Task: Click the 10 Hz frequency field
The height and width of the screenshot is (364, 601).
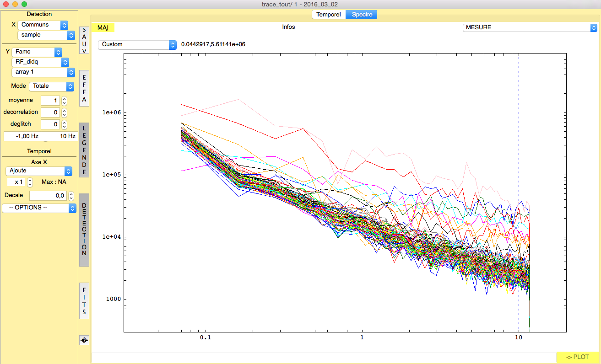Action: 59,136
